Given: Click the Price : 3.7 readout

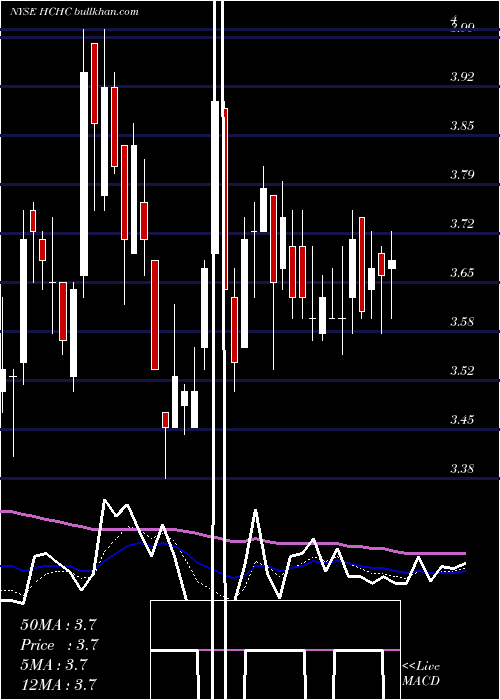Looking at the screenshot, I should point(59,645).
